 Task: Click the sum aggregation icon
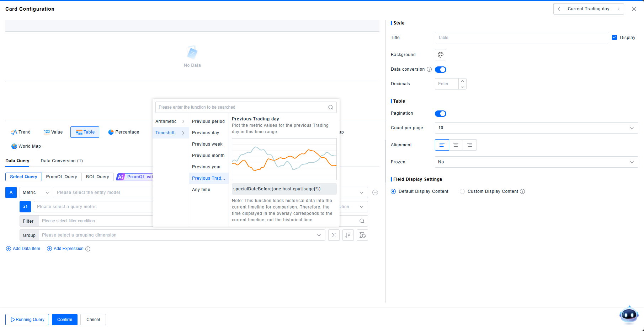(334, 235)
